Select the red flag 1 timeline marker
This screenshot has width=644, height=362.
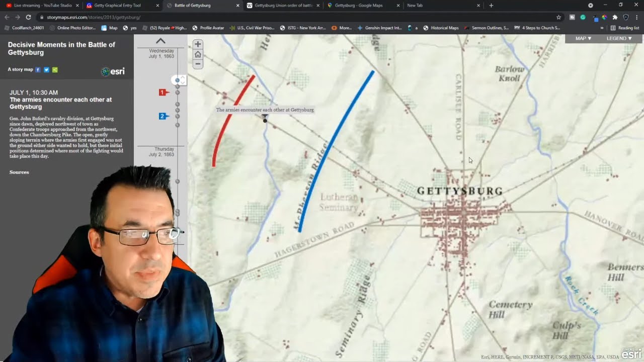[x=164, y=92]
